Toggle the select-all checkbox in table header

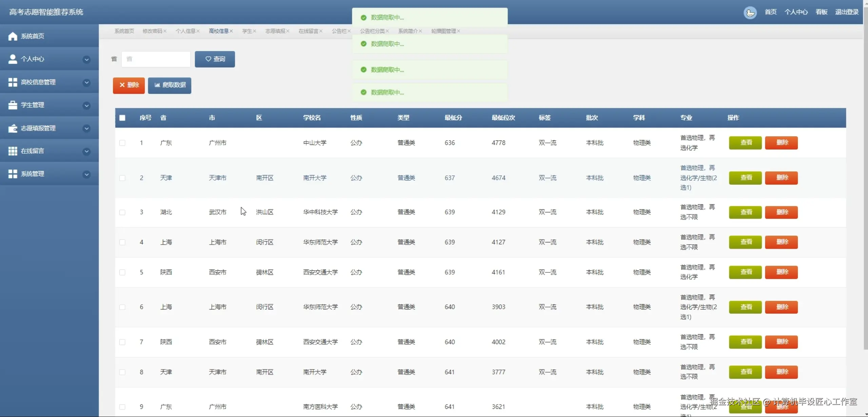point(122,118)
